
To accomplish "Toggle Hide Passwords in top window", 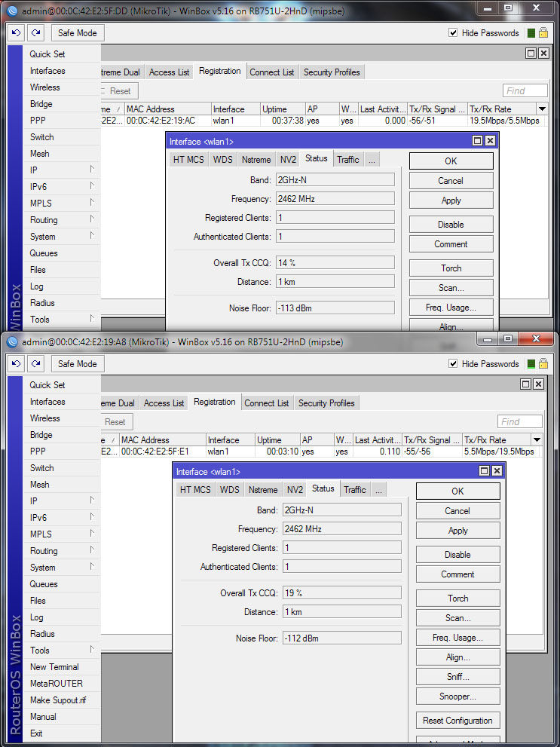I will 453,33.
